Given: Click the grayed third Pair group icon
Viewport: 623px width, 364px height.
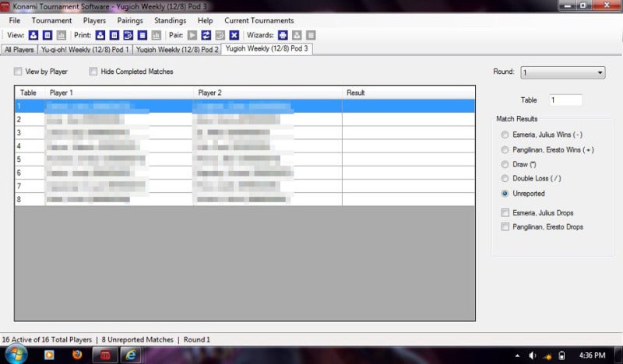Looking at the screenshot, I should point(220,35).
